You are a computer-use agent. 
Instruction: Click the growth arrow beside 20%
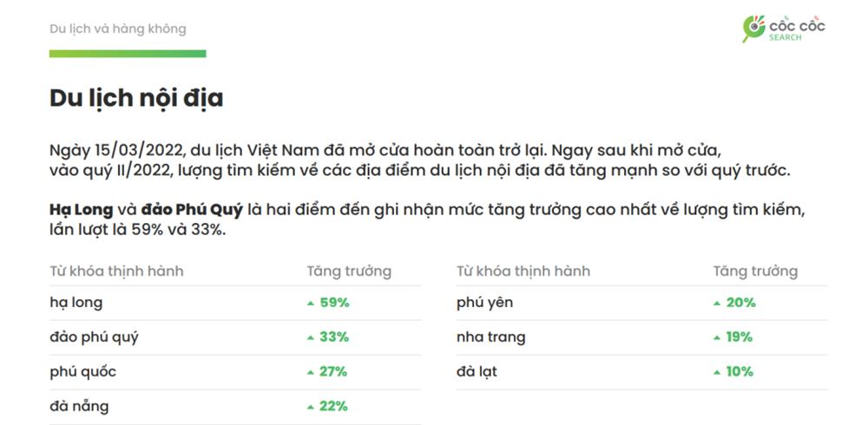coord(717,304)
